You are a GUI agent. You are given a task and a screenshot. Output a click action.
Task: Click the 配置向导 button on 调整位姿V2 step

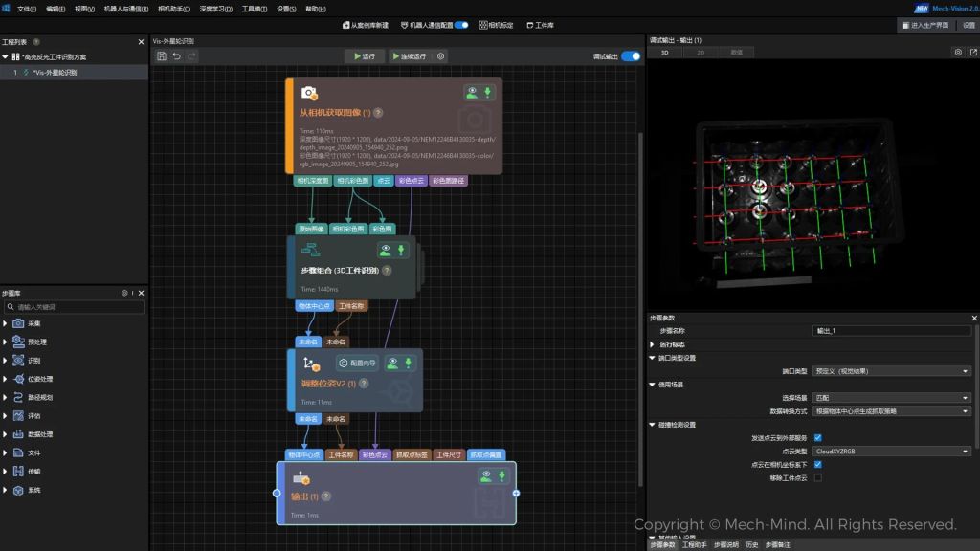(357, 364)
